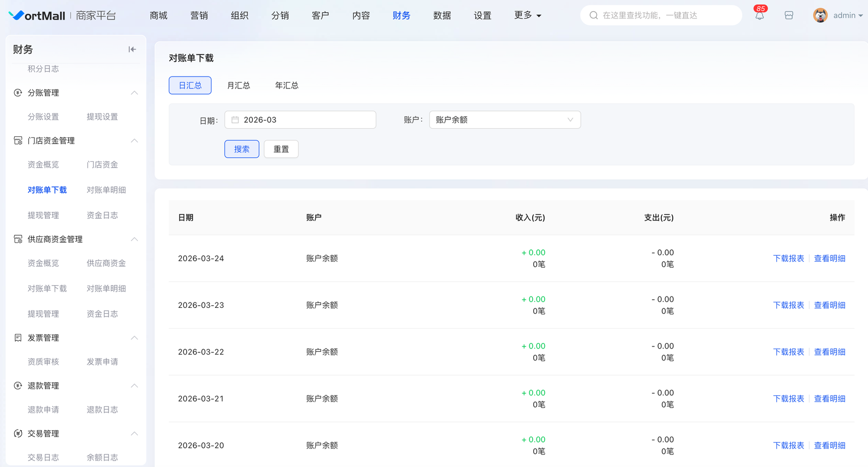The image size is (868, 467).
Task: Download report for 2026-03-24
Action: coord(788,258)
